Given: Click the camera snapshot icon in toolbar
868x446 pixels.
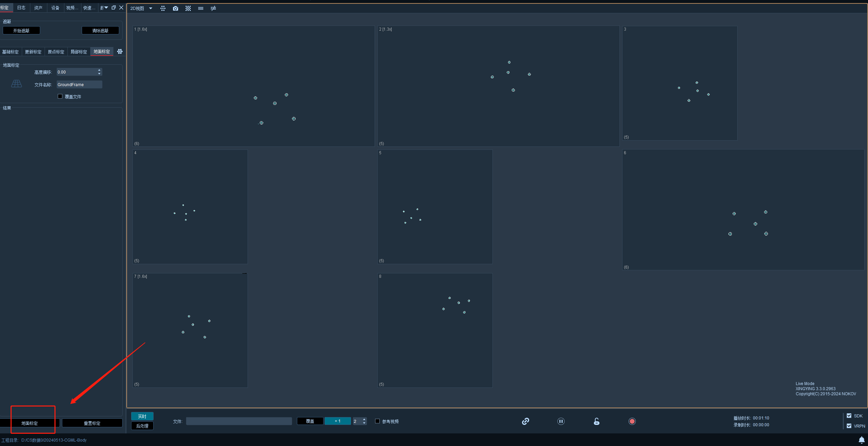Looking at the screenshot, I should (x=175, y=9).
